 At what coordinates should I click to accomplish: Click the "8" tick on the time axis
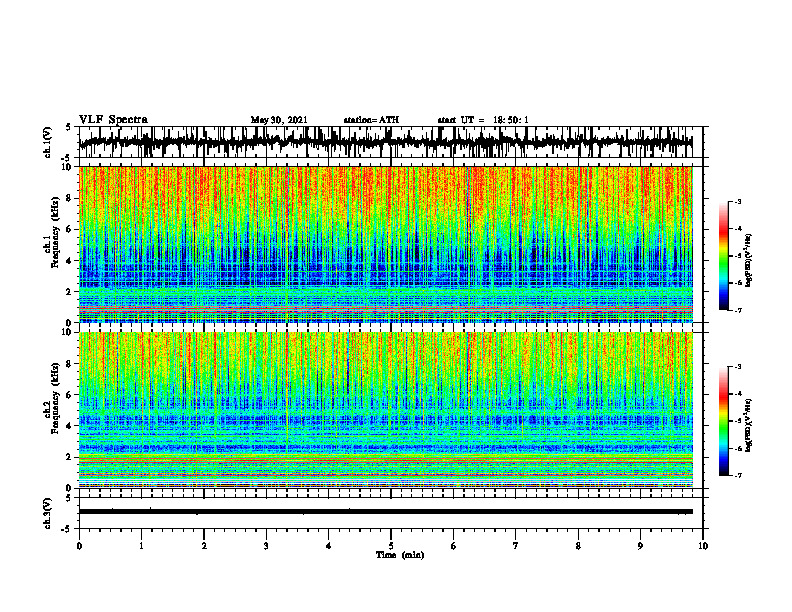[578, 546]
